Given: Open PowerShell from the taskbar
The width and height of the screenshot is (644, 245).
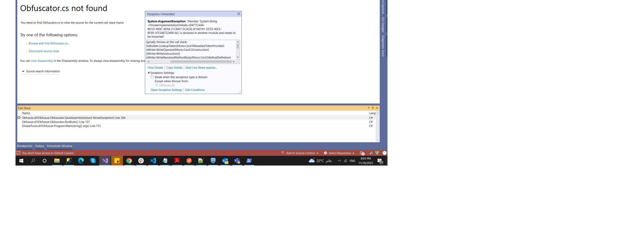Looking at the screenshot, I should [249, 161].
